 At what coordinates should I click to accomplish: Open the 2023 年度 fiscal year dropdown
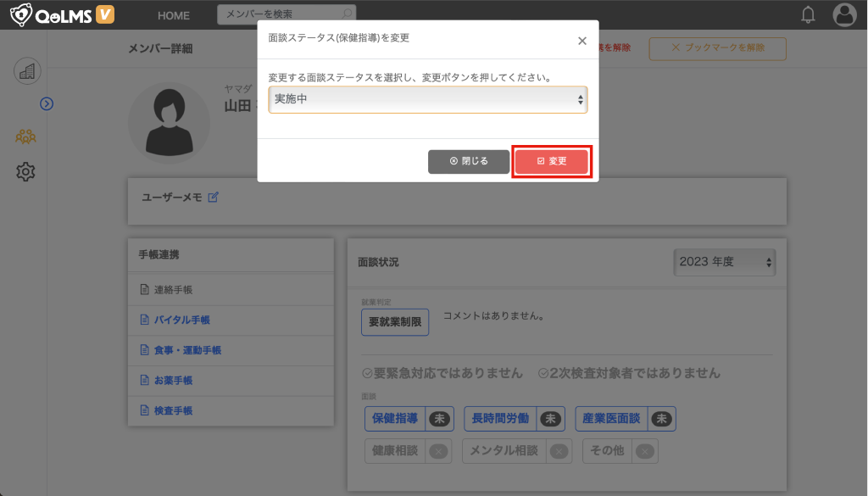725,262
